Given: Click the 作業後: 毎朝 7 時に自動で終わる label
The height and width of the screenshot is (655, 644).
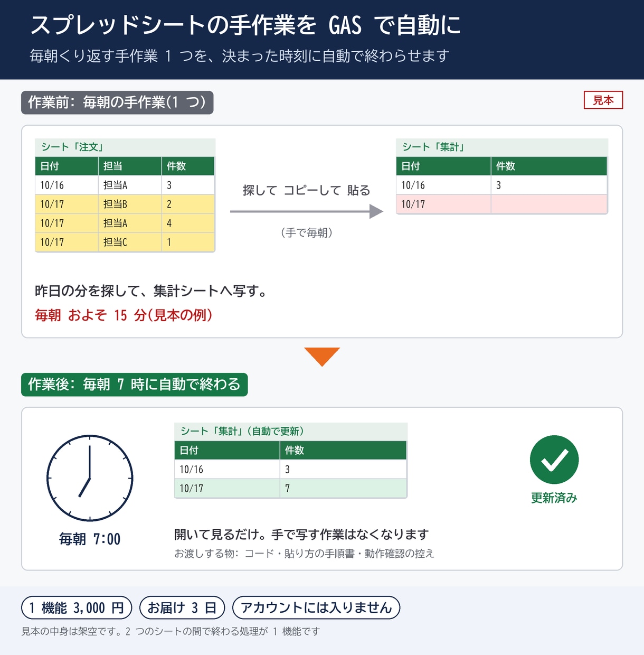Looking at the screenshot, I should [x=134, y=385].
